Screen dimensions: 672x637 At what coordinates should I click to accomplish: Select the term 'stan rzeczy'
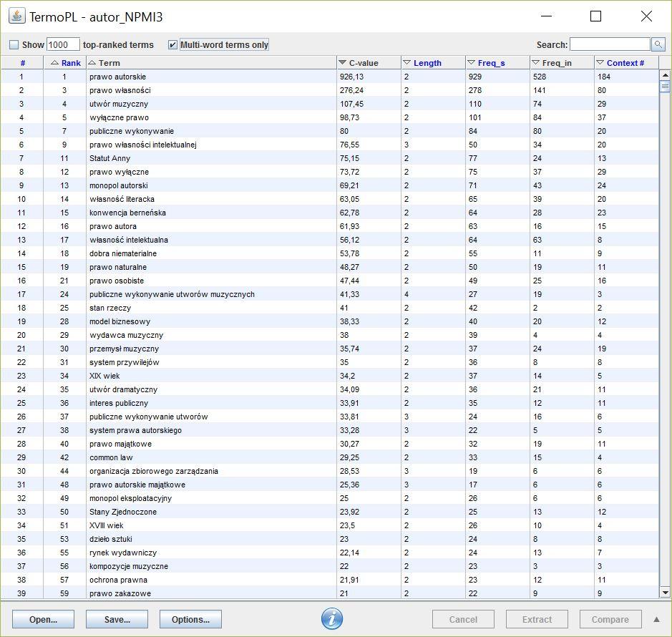[110, 308]
